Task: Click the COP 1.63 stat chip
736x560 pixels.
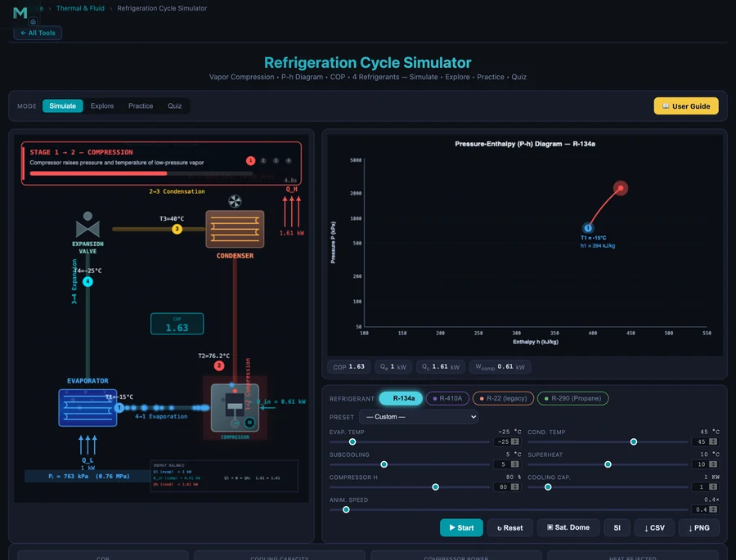Action: tap(348, 366)
